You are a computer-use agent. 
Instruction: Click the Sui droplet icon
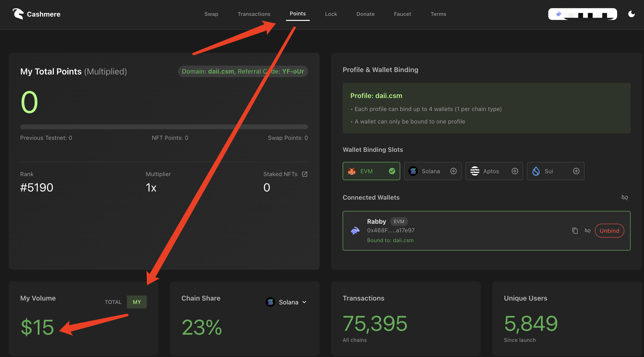coord(536,171)
